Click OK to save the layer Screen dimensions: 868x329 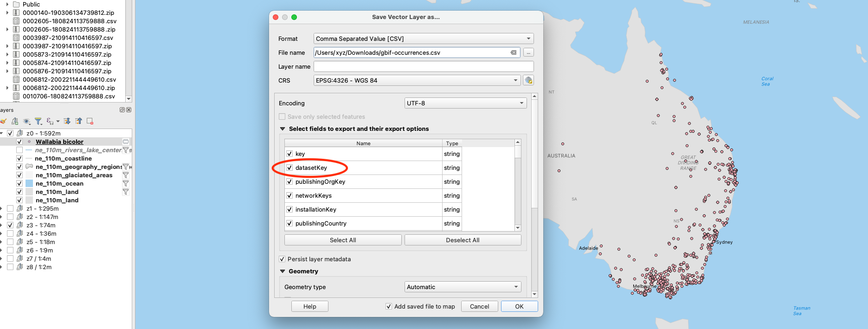tap(519, 306)
